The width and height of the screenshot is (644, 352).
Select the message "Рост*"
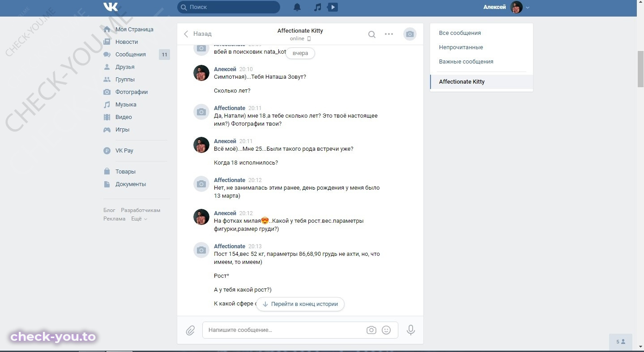coord(222,276)
